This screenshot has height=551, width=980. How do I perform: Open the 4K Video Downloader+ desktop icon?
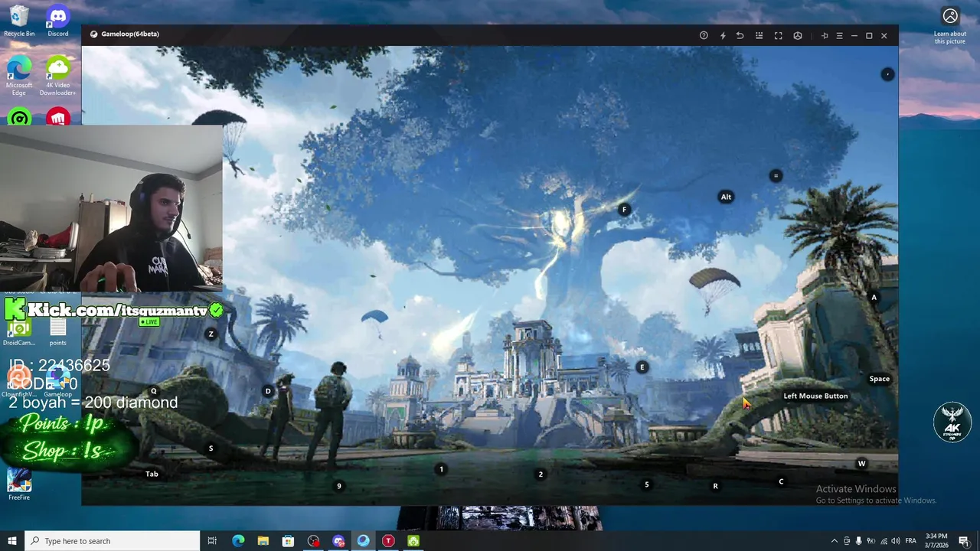click(x=58, y=76)
